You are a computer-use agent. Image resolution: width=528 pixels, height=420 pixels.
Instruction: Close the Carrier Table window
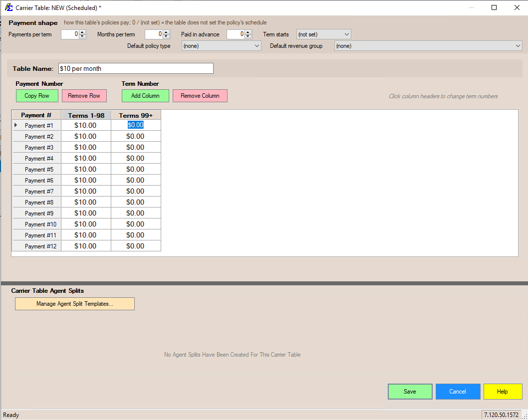(517, 7)
